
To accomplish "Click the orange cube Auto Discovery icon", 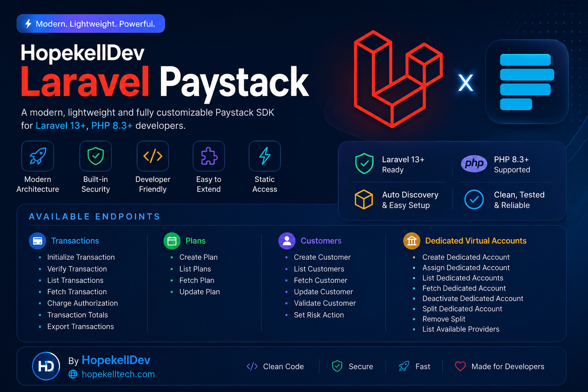I will click(364, 199).
